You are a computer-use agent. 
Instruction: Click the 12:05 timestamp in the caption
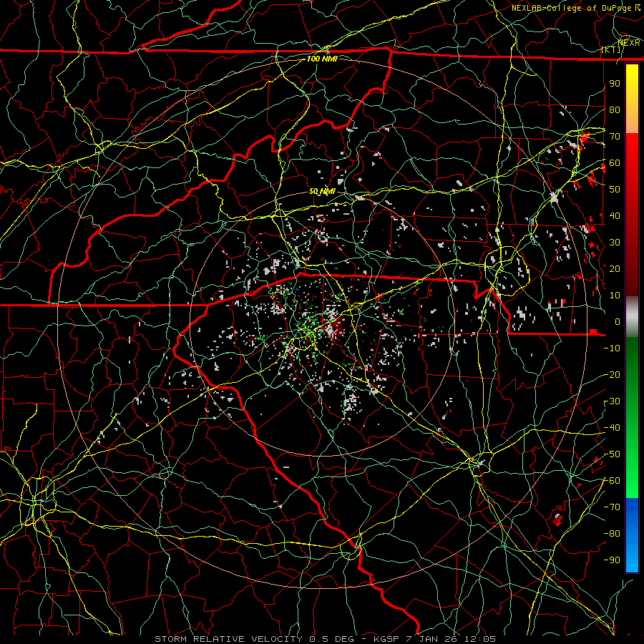coord(480,639)
